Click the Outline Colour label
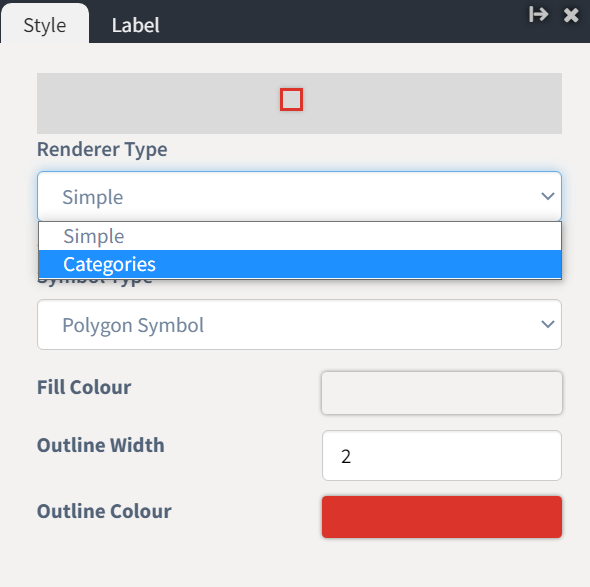 tap(104, 511)
